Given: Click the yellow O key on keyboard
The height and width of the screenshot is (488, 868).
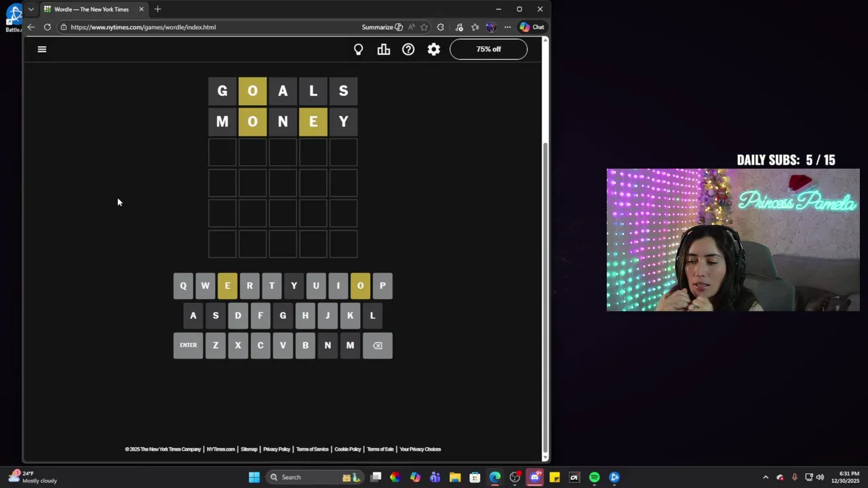Looking at the screenshot, I should point(360,286).
